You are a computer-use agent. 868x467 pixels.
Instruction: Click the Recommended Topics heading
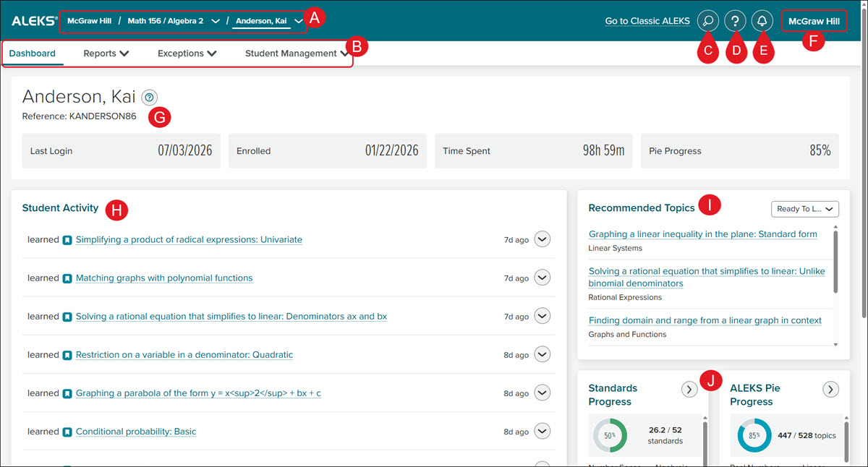tap(642, 208)
